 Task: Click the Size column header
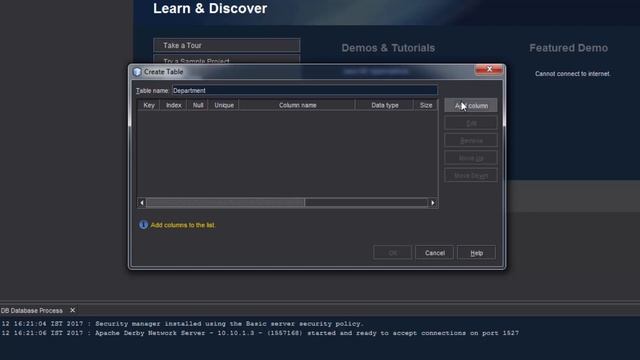click(426, 105)
